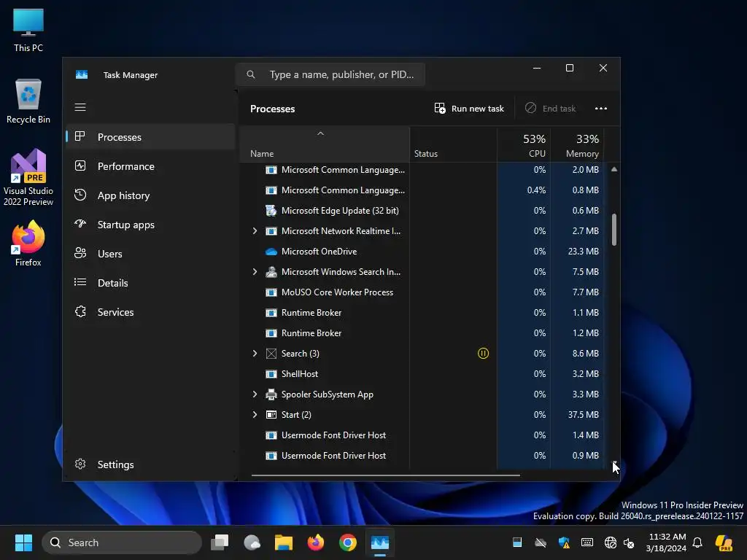Expand the Start (2) process group
The height and width of the screenshot is (560, 747).
click(255, 415)
